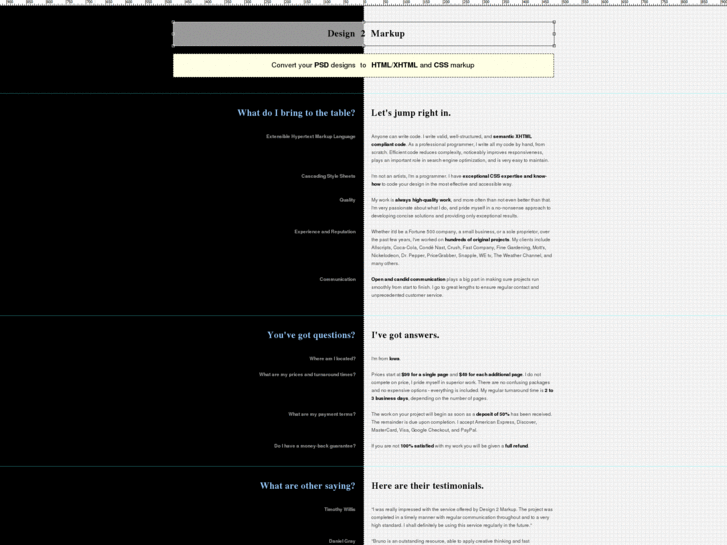Select the 'deposit of 50%' payment paragraph
The height and width of the screenshot is (545, 727).
tap(461, 422)
